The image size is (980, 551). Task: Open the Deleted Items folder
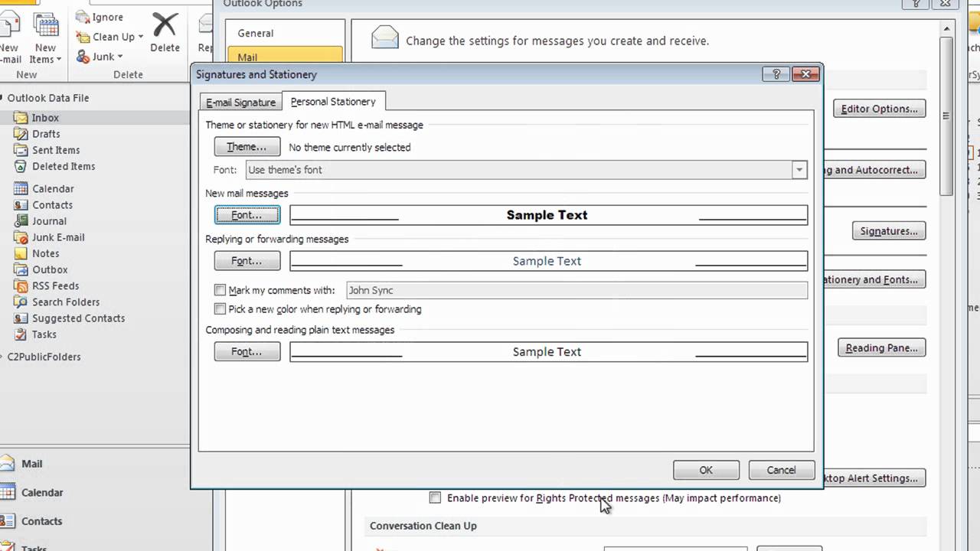tap(64, 166)
